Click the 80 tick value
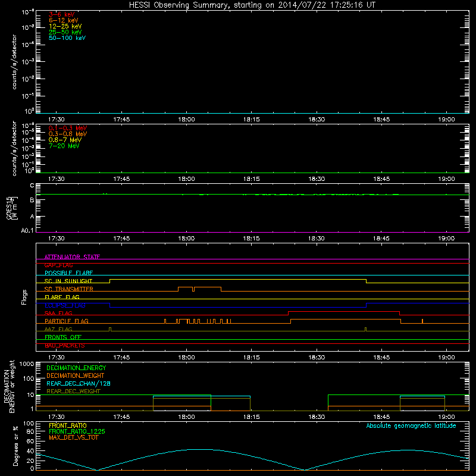This screenshot has width=476, height=476. pos(30,432)
